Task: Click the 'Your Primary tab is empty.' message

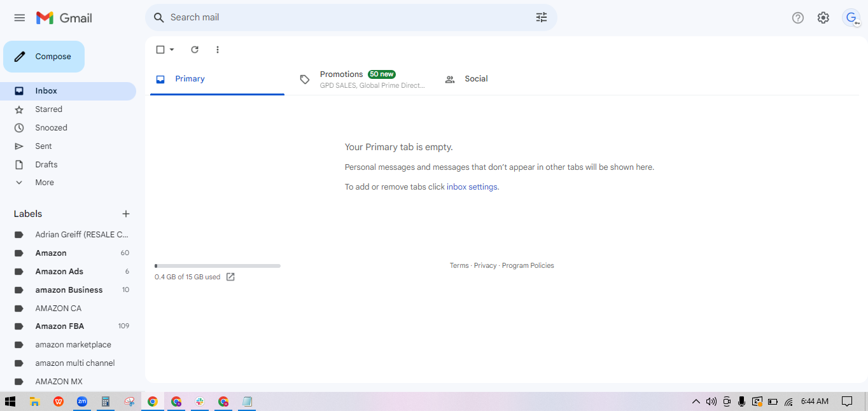Action: pyautogui.click(x=399, y=147)
